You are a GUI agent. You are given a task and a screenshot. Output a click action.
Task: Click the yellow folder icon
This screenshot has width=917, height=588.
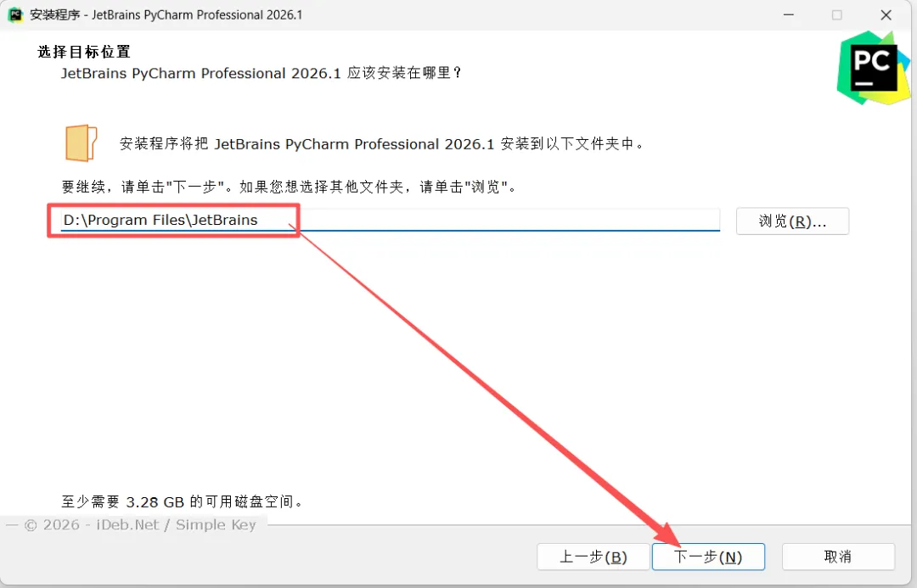[x=81, y=143]
